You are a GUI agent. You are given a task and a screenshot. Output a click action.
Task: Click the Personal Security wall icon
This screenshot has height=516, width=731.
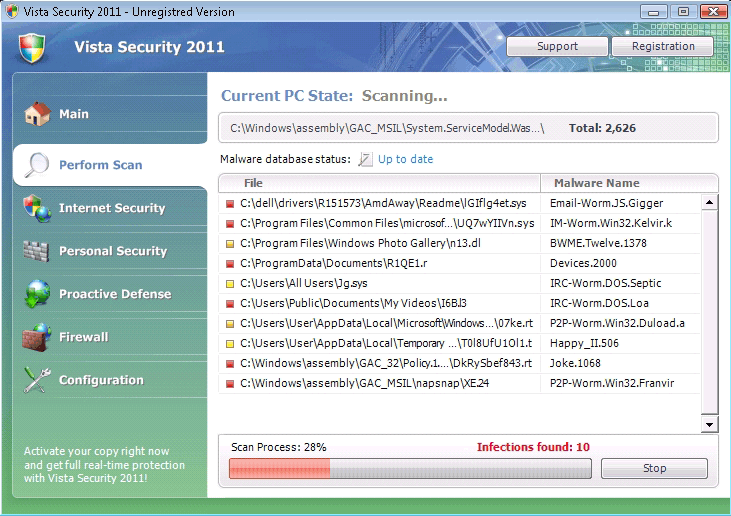(37, 251)
